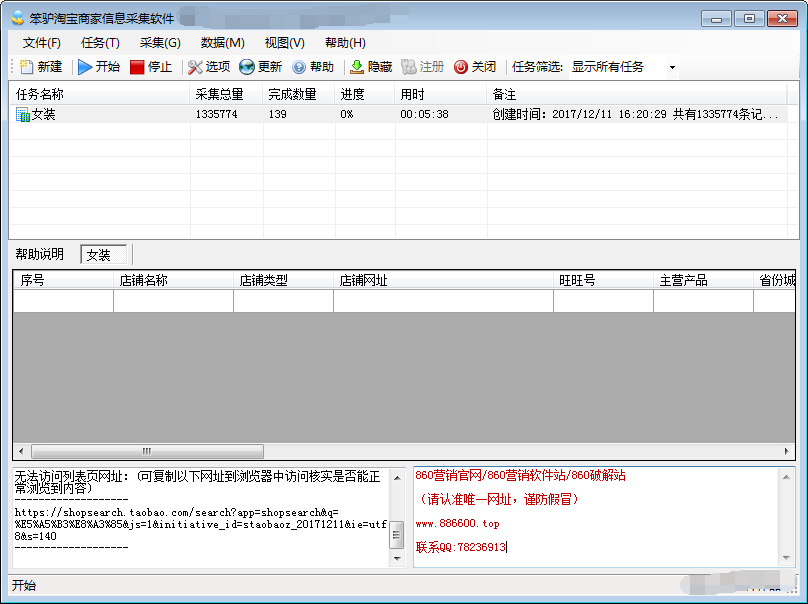Sort by the 任务名称 column header
Image resolution: width=808 pixels, height=604 pixels.
pos(99,94)
